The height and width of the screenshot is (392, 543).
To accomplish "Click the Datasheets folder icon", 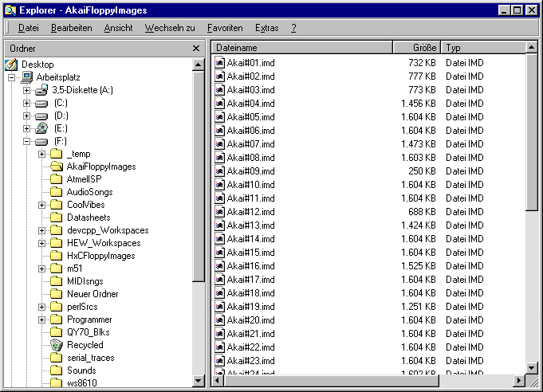I will coord(56,218).
